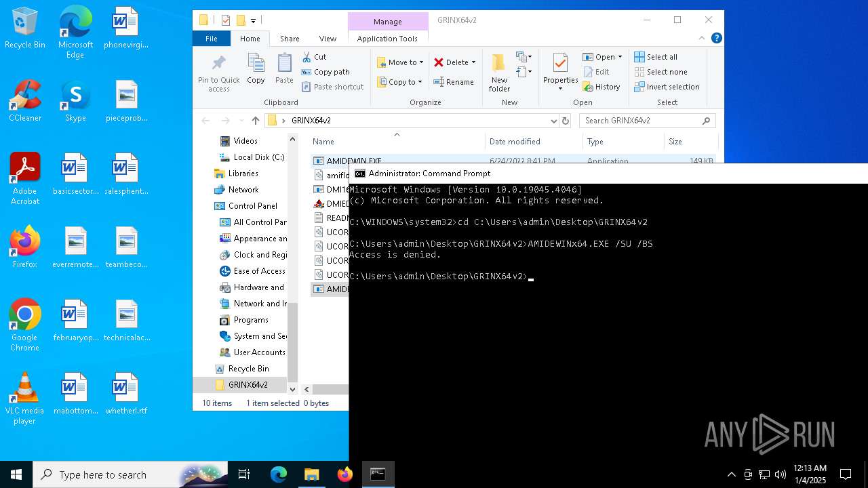Click Edit in the Open group
The image size is (868, 488).
[x=595, y=72]
